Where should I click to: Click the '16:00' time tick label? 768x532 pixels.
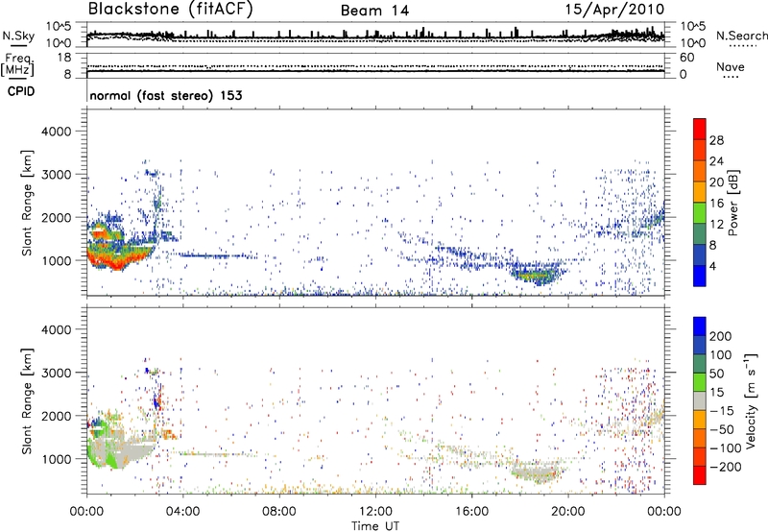click(x=471, y=512)
